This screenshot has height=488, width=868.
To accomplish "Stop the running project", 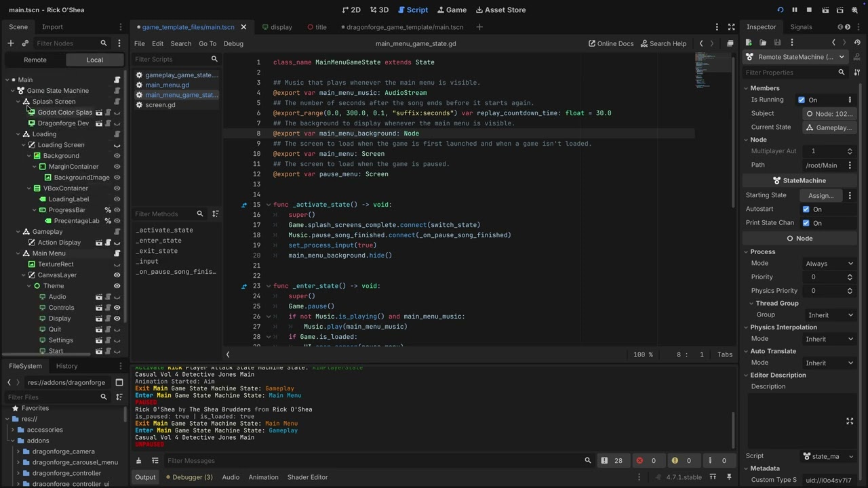I will 809,10.
